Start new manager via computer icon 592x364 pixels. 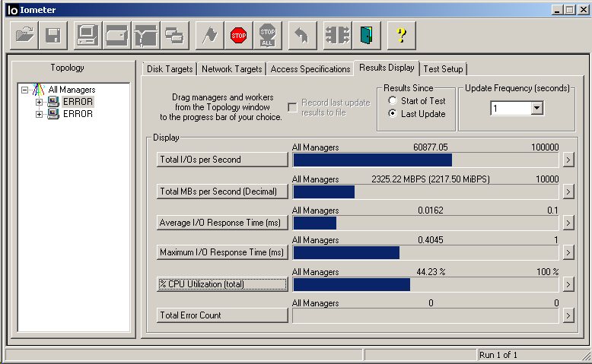[x=88, y=36]
